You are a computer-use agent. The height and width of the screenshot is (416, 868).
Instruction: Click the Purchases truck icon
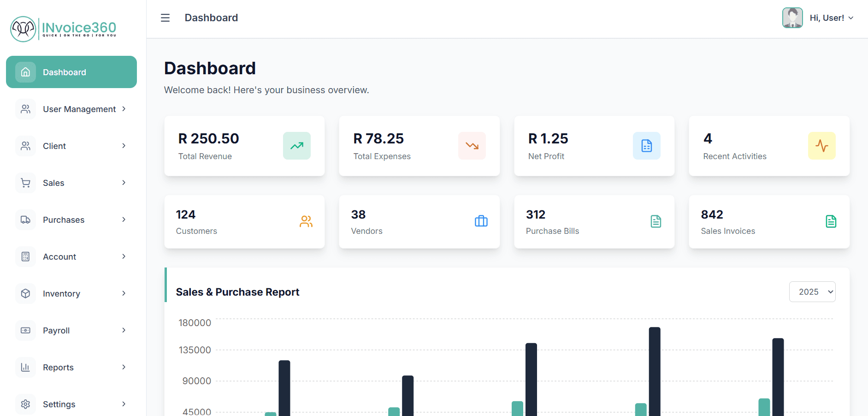click(x=25, y=220)
